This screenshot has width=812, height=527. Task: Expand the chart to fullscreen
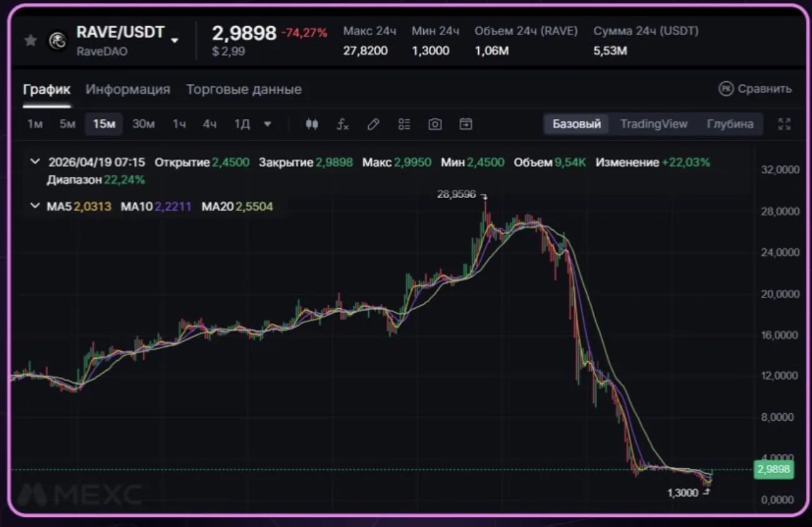coord(784,124)
